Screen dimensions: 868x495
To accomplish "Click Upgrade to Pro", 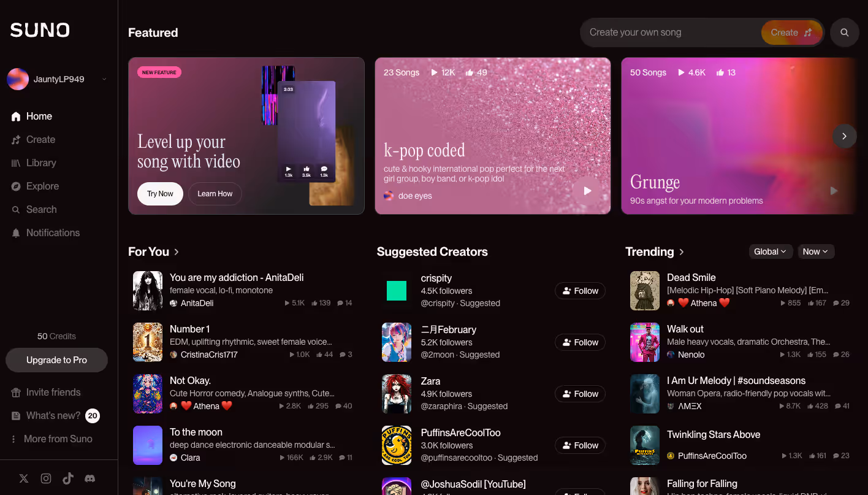I will tap(56, 360).
